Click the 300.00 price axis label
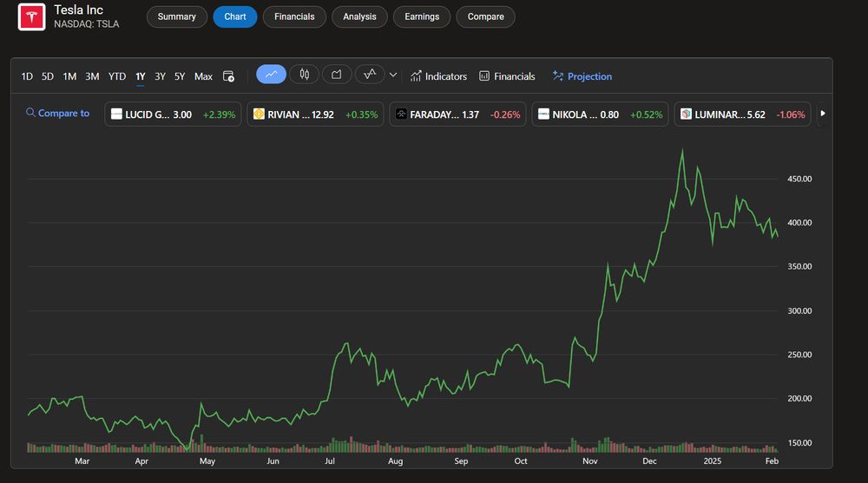 799,311
